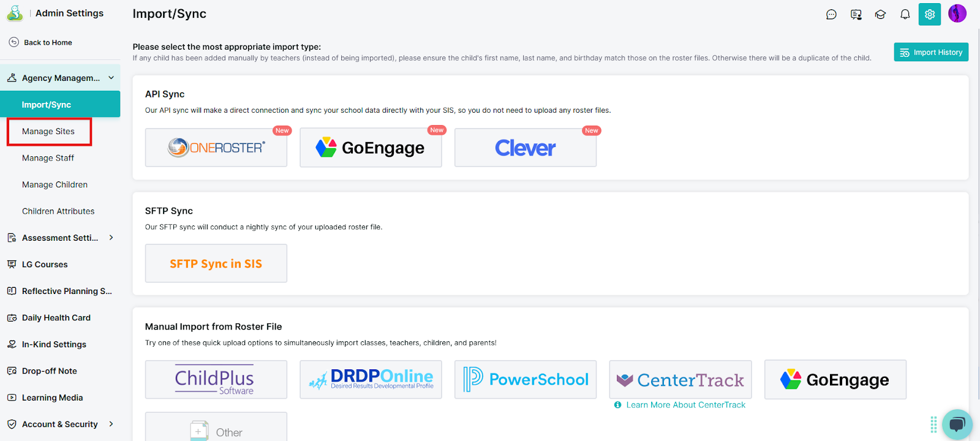Choose GoEngage under API Sync
The height and width of the screenshot is (441, 980).
371,148
